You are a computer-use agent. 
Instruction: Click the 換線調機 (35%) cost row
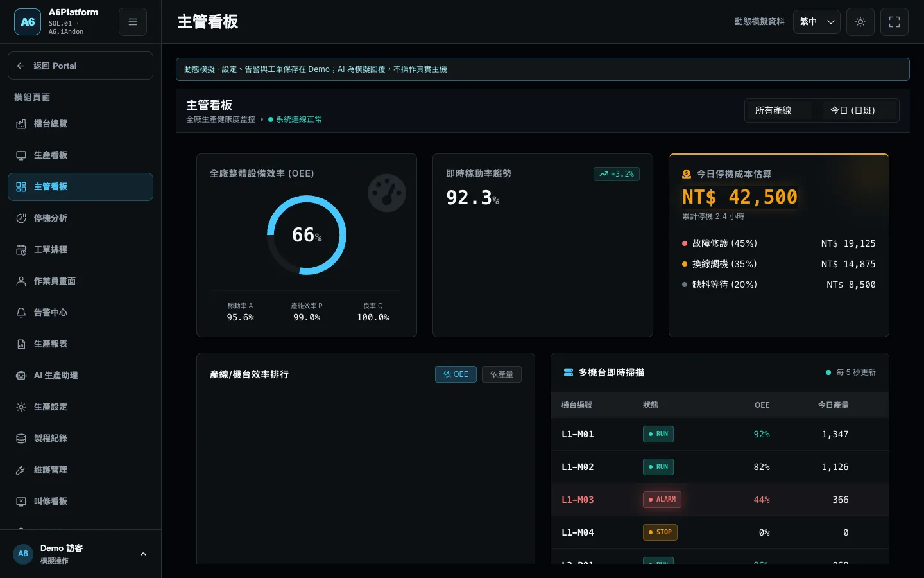pos(779,264)
